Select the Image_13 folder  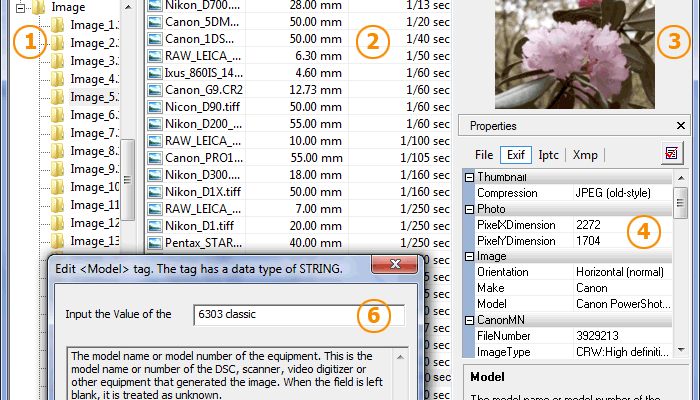point(94,241)
